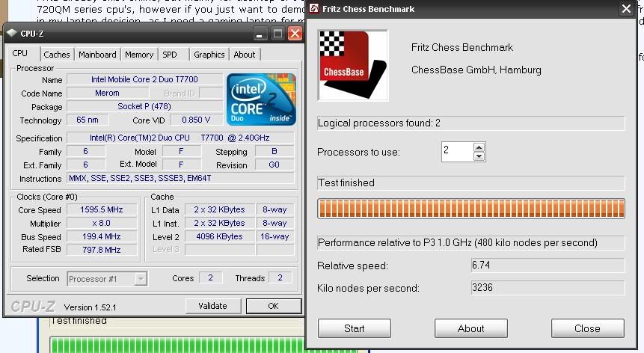Image resolution: width=644 pixels, height=353 pixels.
Task: Maximize the CPU-Z window
Action: pyautogui.click(x=277, y=34)
